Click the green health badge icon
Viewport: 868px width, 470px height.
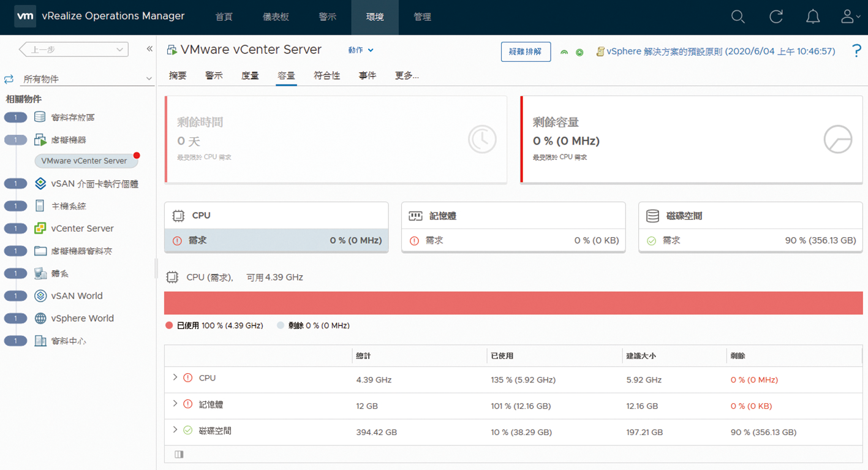(564, 52)
